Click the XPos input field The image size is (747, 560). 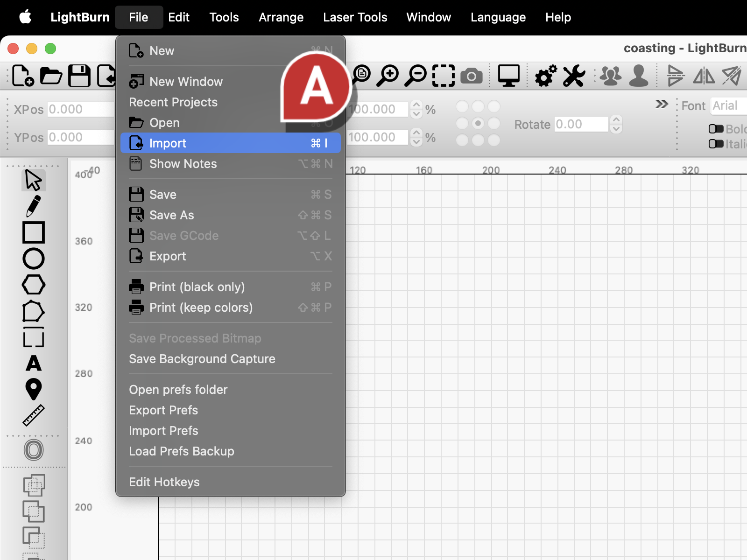(80, 109)
